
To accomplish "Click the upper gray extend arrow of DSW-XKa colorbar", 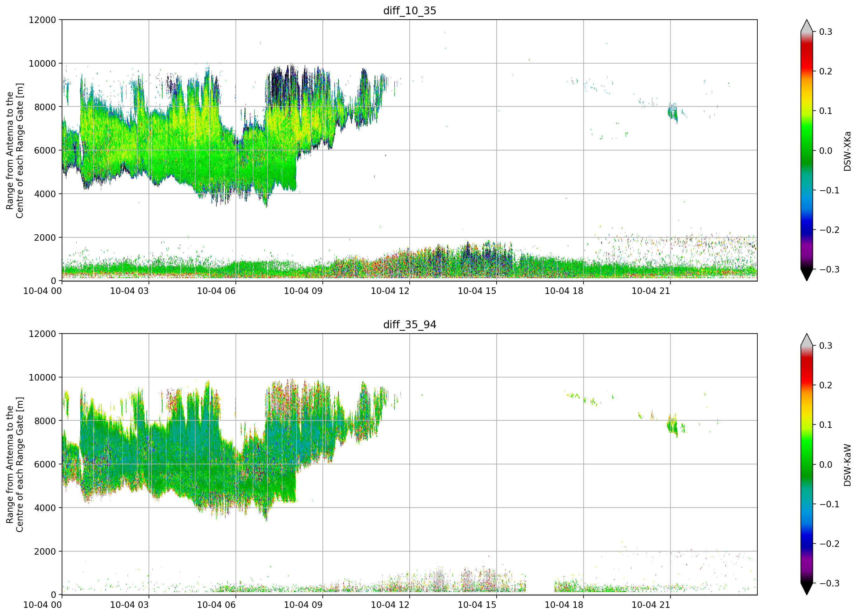I will point(807,26).
